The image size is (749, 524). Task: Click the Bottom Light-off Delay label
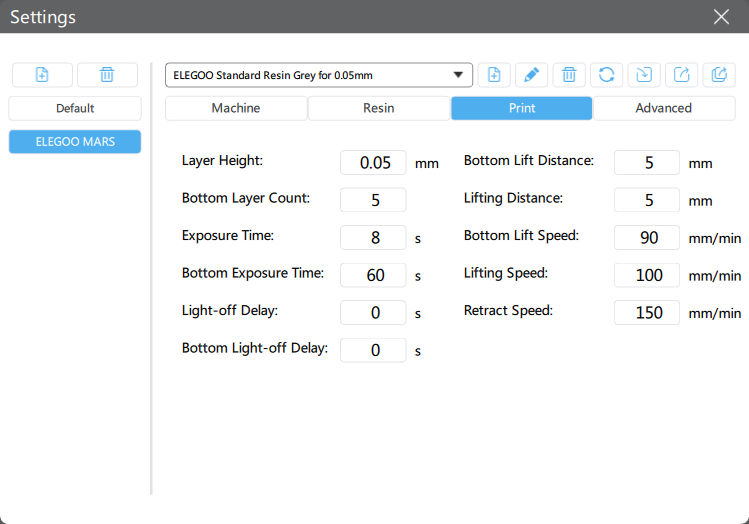coord(255,348)
